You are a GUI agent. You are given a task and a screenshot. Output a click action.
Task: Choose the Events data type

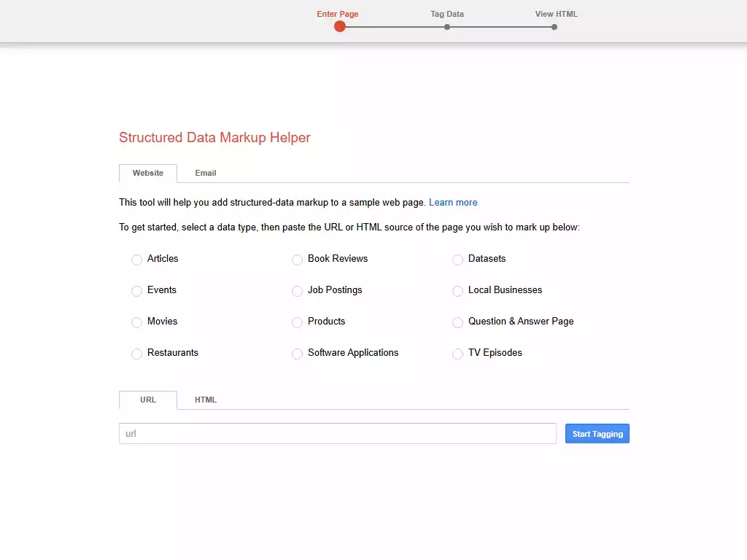(136, 292)
